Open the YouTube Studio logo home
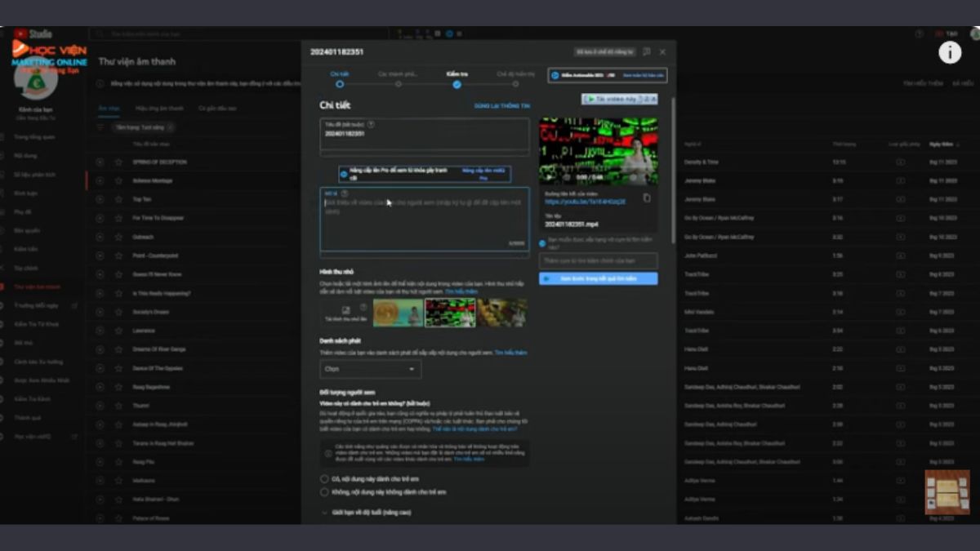This screenshot has width=980, height=551. click(33, 34)
